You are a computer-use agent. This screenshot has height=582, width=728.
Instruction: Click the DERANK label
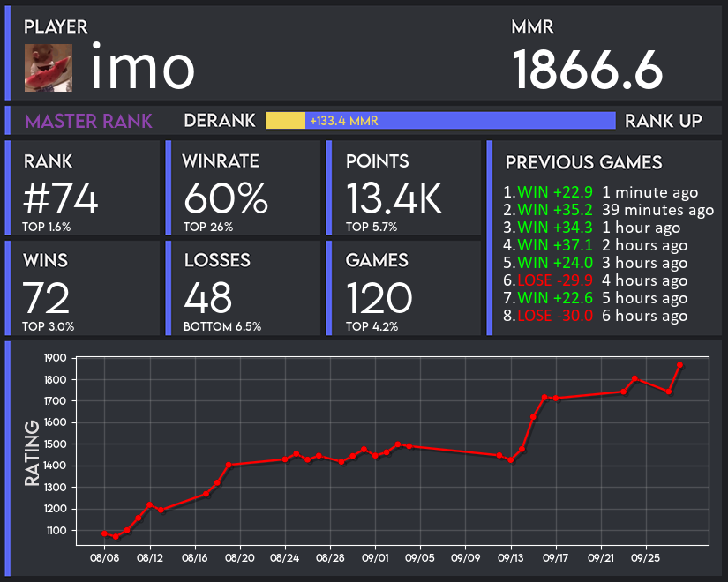[219, 121]
